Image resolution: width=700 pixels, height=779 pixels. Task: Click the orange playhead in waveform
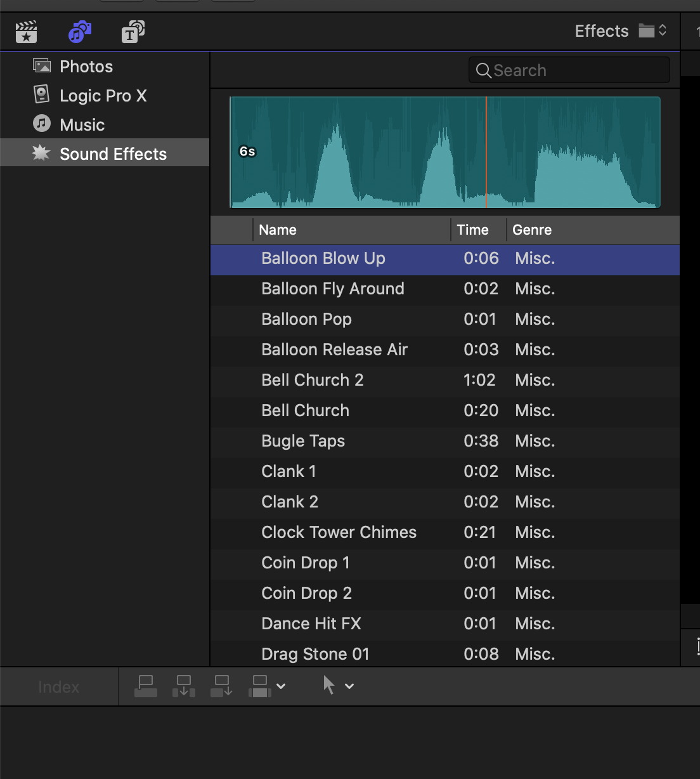coord(486,152)
